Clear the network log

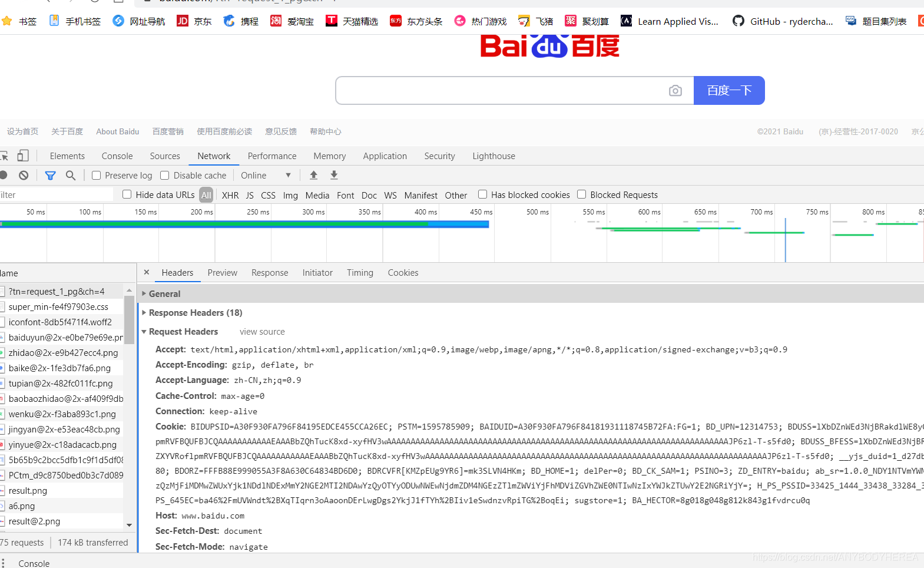coord(24,175)
